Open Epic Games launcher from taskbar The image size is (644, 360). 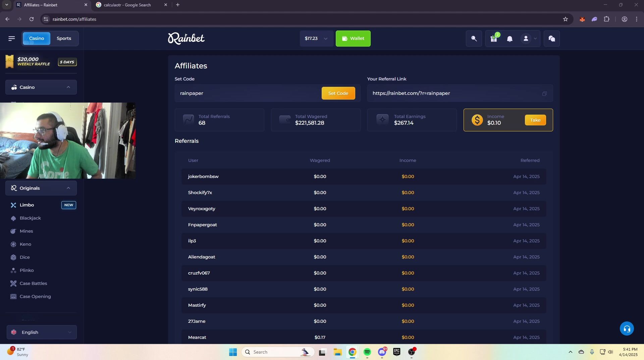coord(397,352)
